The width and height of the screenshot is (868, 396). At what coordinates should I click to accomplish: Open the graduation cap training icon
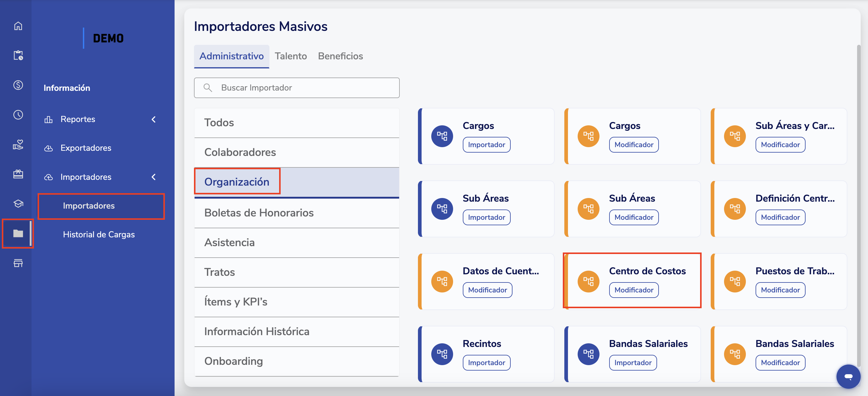18,204
